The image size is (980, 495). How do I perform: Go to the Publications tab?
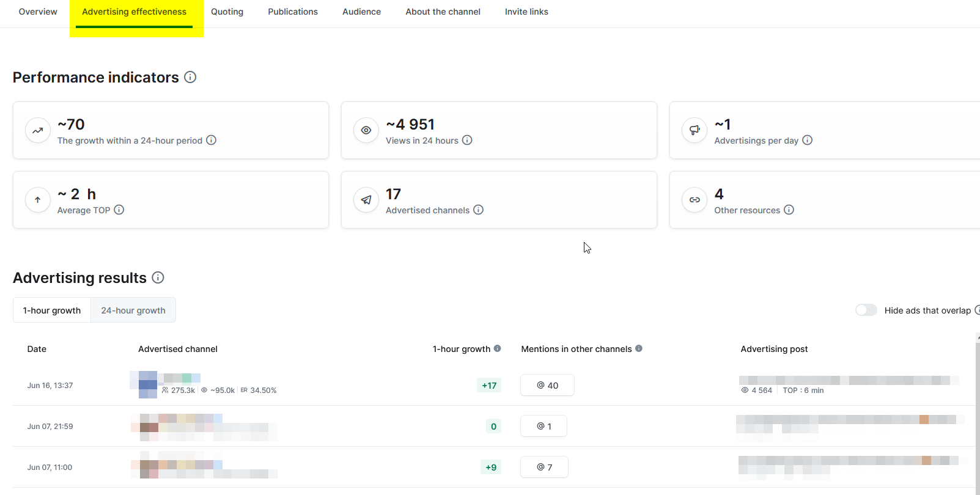point(293,12)
